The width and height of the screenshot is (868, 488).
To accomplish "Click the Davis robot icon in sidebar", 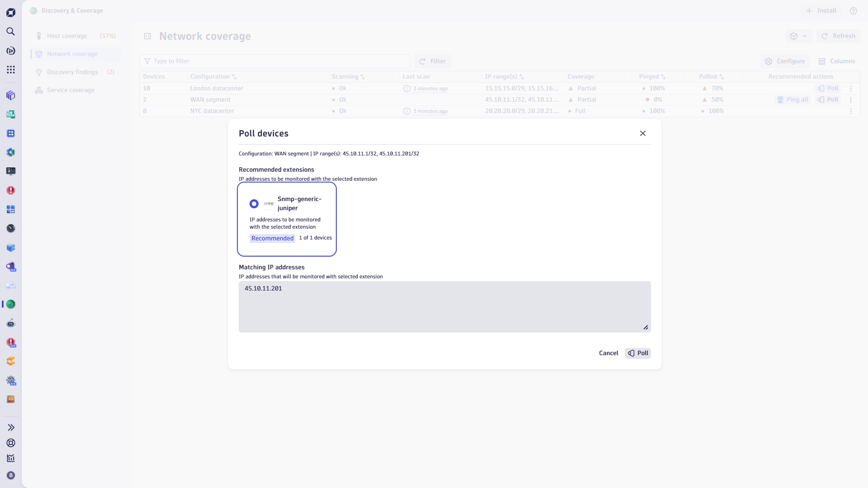I will (x=11, y=323).
